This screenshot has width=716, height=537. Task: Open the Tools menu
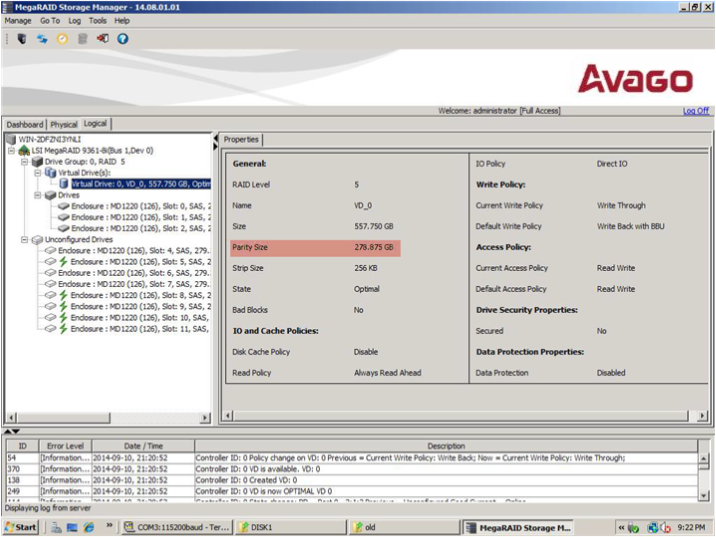coord(97,20)
